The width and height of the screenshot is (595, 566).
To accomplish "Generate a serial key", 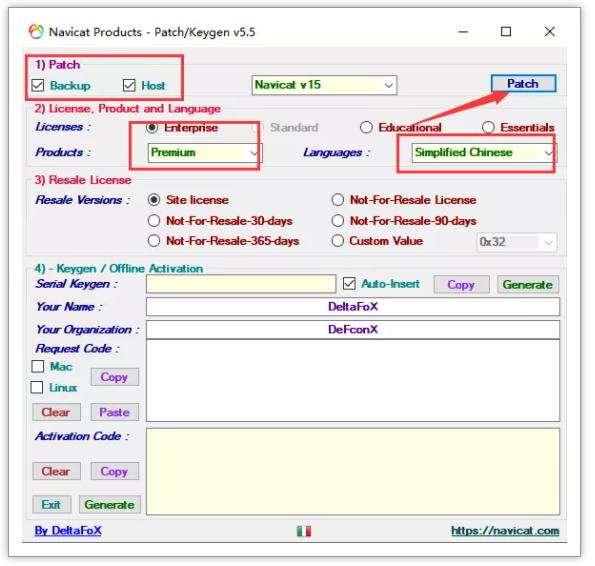I will 528,285.
